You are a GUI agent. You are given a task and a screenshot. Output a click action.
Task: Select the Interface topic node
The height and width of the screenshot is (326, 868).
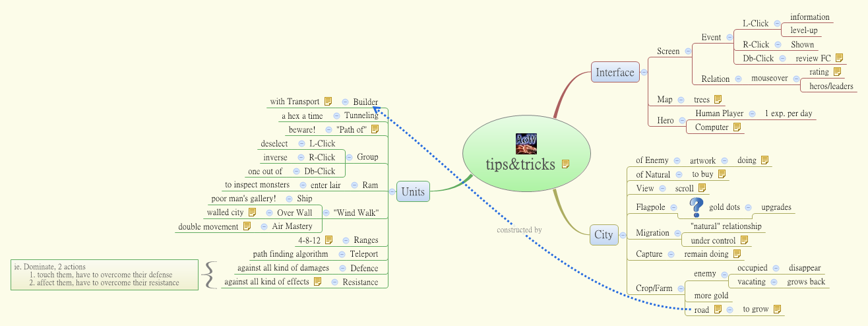(x=615, y=73)
